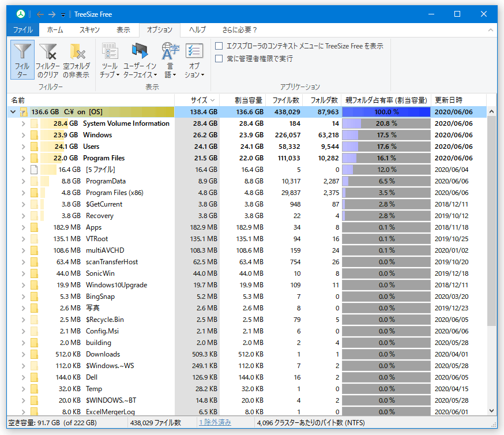This screenshot has width=504, height=435.
Task: Click 空フォルダの非表示 icon
Action: point(77,60)
